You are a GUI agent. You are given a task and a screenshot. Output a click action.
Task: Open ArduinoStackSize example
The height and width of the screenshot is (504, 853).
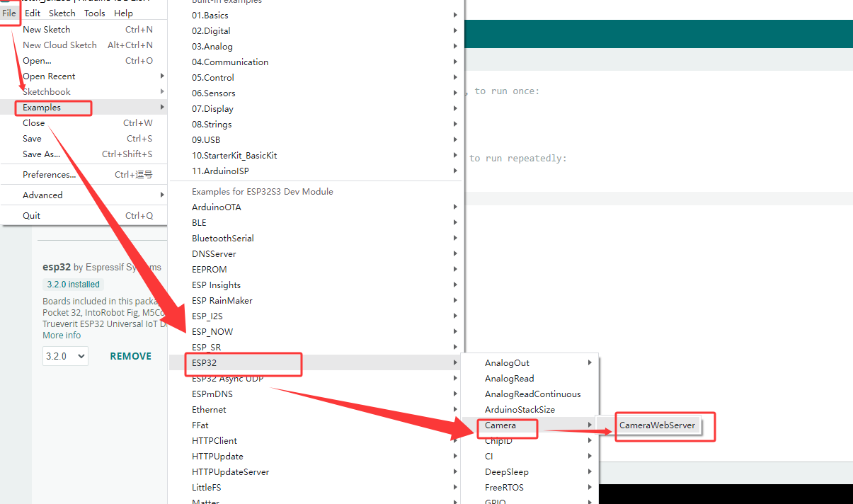(530, 410)
